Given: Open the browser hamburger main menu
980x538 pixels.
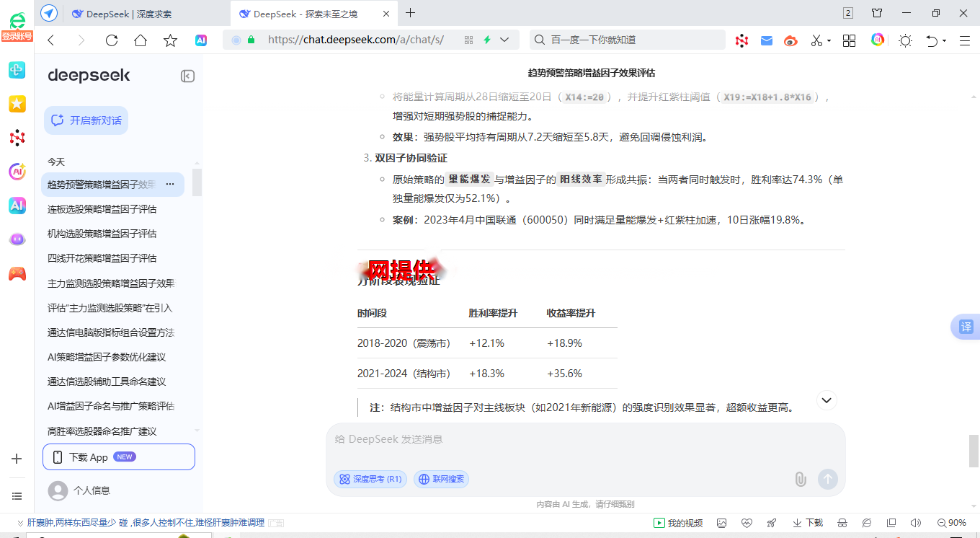Looking at the screenshot, I should coord(965,40).
